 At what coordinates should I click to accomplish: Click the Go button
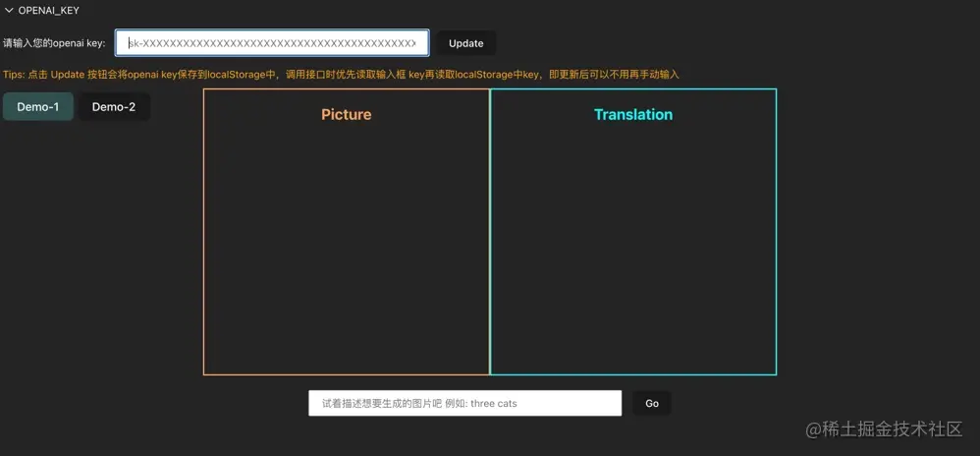pyautogui.click(x=652, y=404)
